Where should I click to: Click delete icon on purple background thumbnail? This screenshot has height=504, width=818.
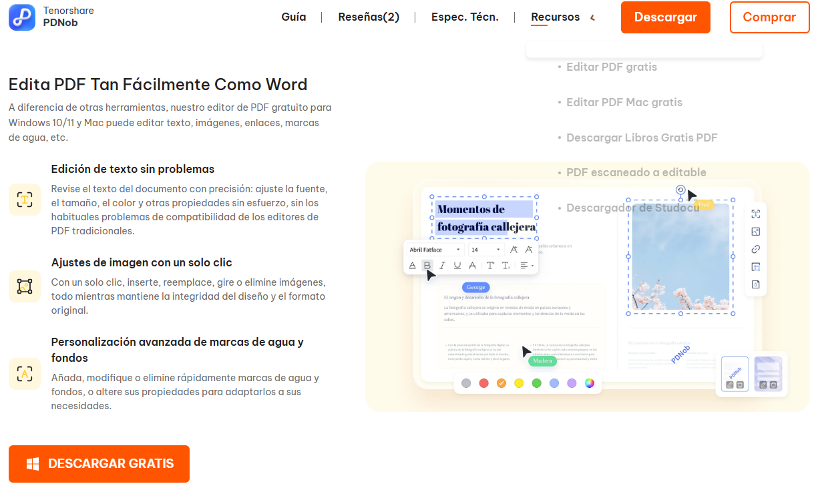pyautogui.click(x=773, y=385)
